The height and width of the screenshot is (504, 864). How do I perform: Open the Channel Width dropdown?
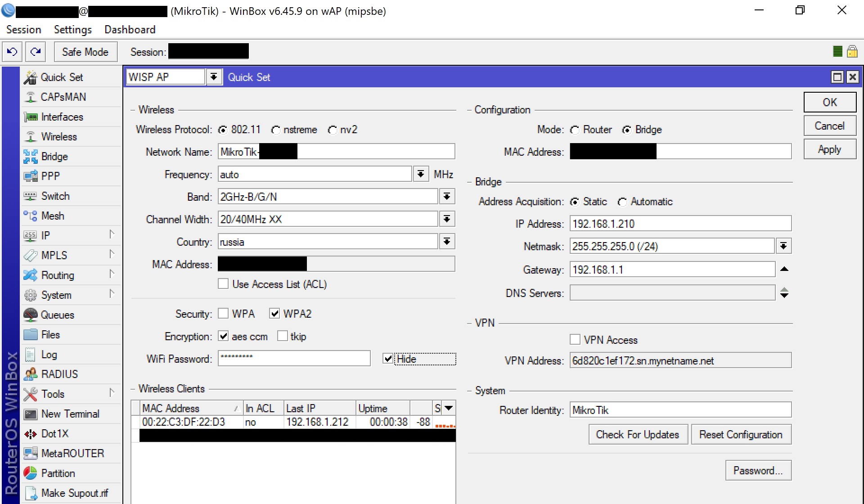(x=447, y=219)
